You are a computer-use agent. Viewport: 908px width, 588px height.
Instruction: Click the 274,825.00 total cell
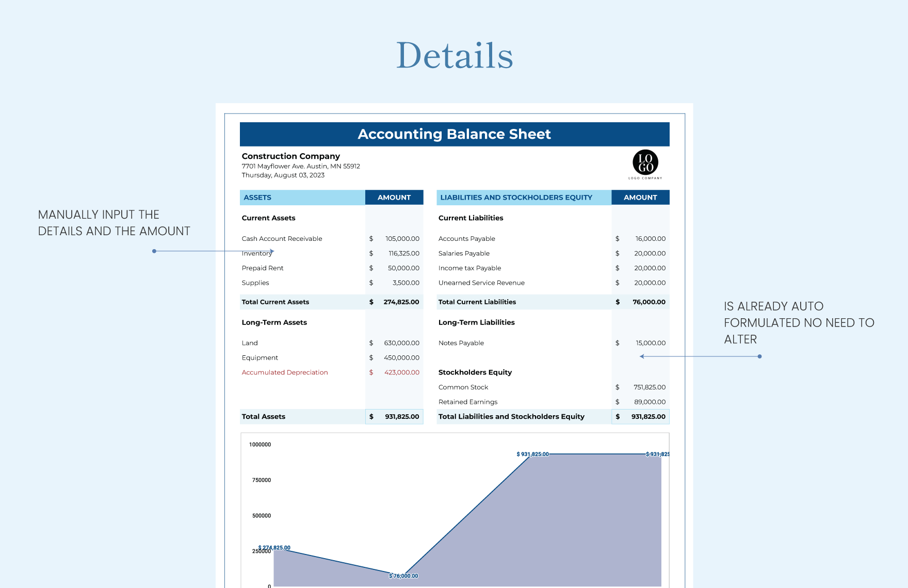click(394, 302)
